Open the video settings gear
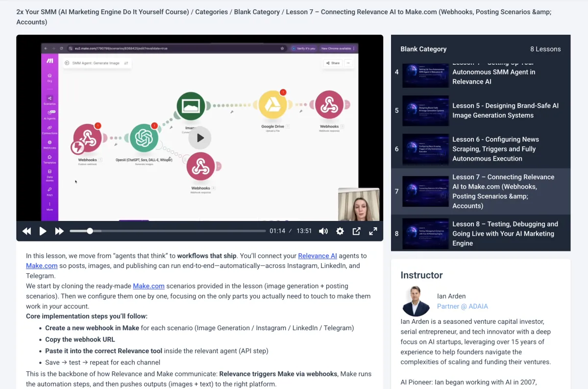588x389 pixels. click(340, 231)
